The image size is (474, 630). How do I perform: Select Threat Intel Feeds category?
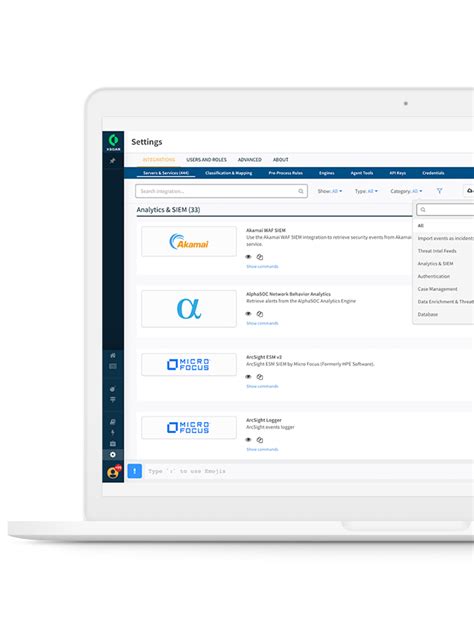click(x=437, y=251)
